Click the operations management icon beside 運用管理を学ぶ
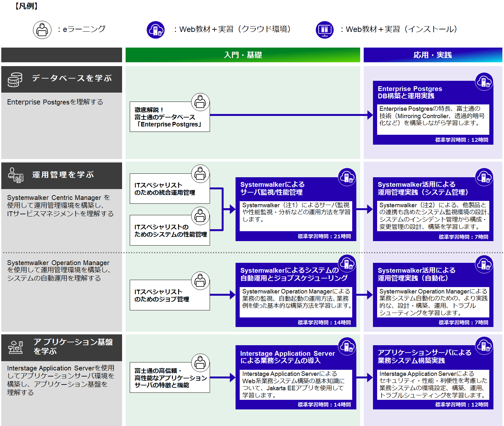 [16, 175]
